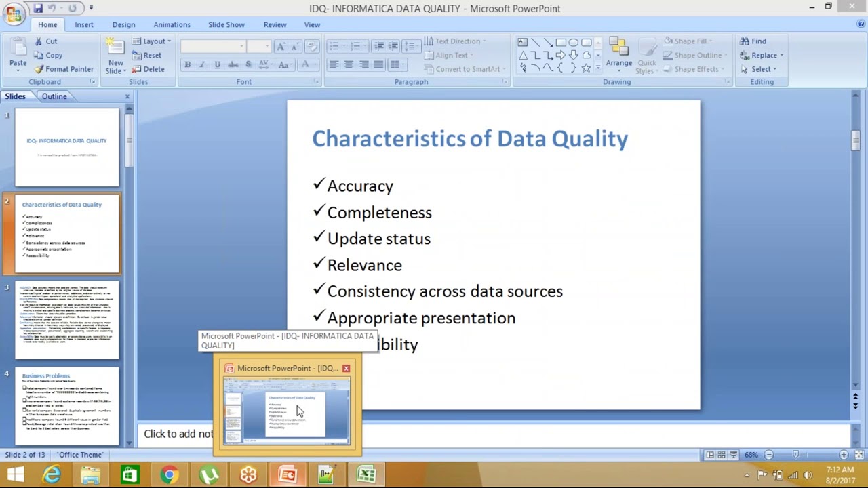
Task: Fit slide to current window
Action: click(859, 455)
